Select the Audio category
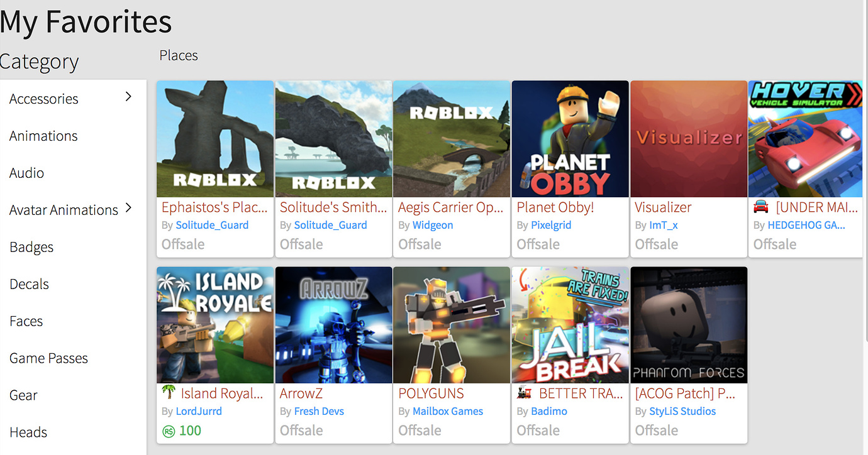868x455 pixels. pos(26,173)
